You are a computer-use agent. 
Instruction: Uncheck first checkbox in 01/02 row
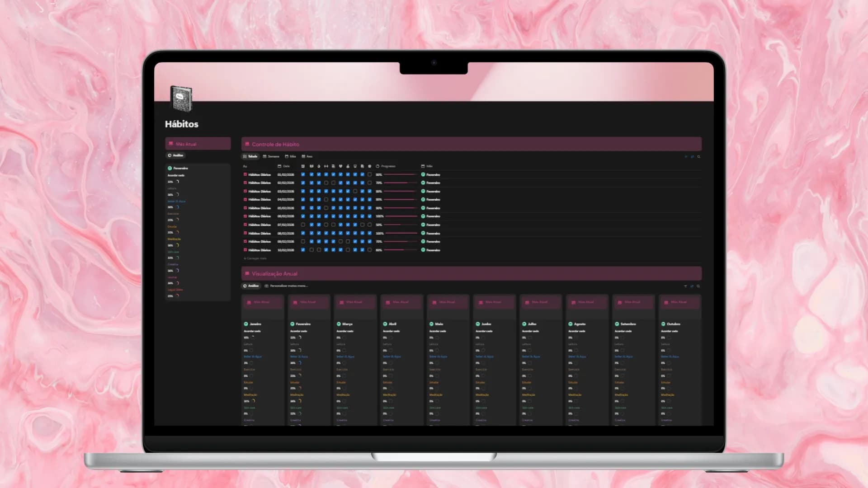tap(303, 174)
